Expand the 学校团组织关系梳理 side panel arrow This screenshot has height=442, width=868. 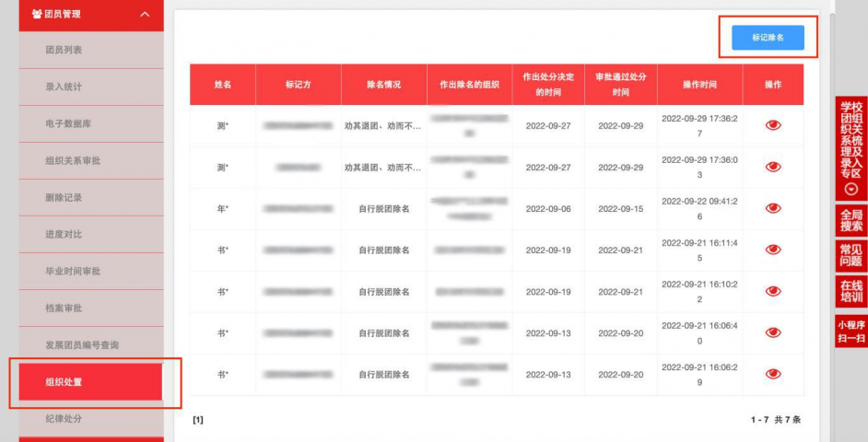pos(850,189)
